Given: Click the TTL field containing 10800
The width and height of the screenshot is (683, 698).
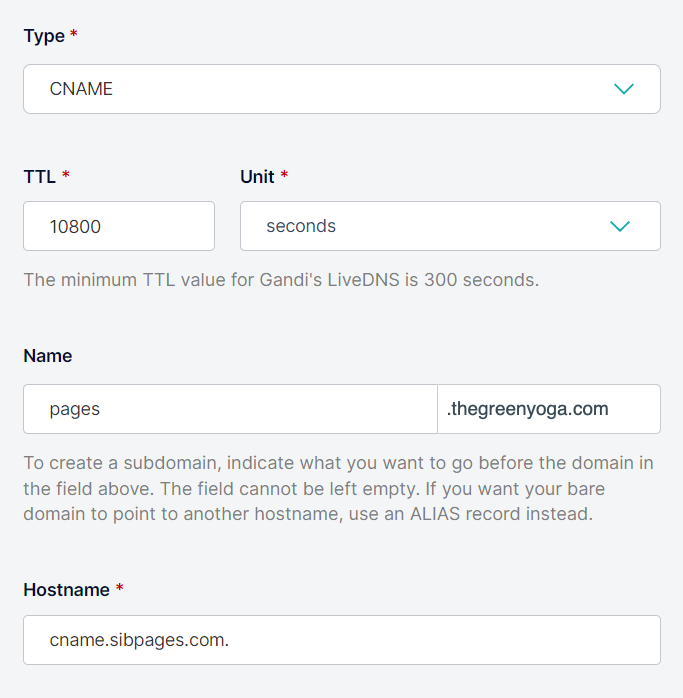Looking at the screenshot, I should point(119,226).
